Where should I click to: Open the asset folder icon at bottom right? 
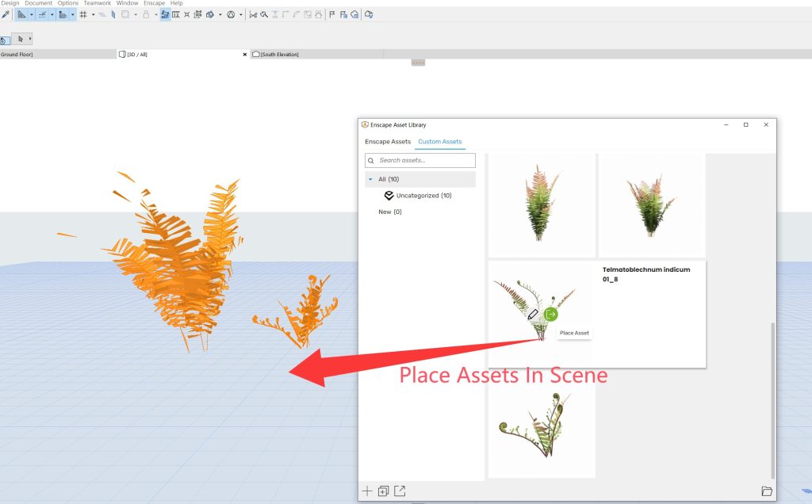766,491
